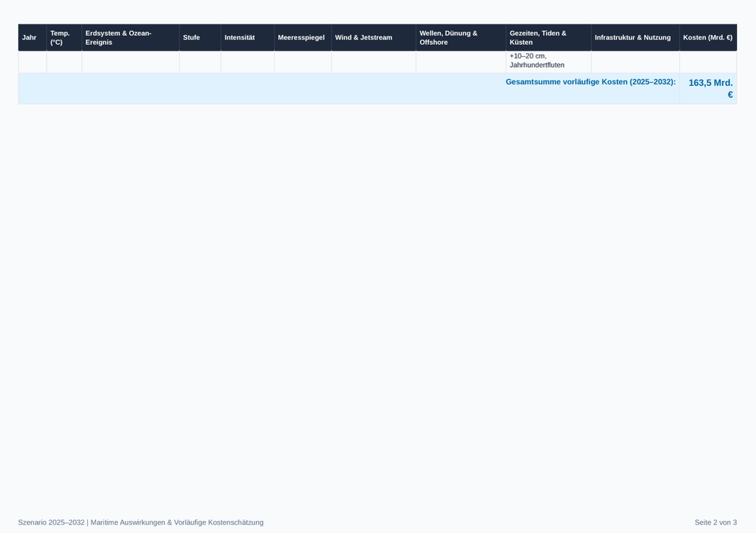Select the Infrastruktur & Nutzung header
The height and width of the screenshot is (533, 756).
[x=635, y=38]
